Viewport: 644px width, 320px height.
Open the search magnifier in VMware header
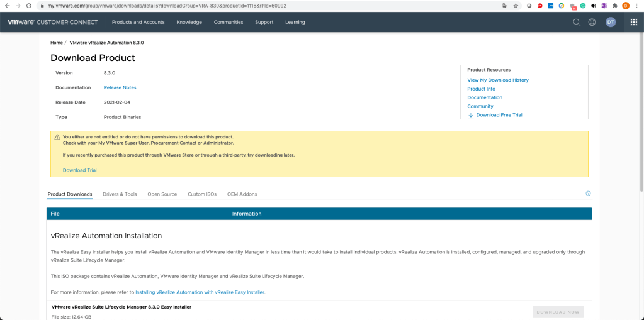tap(577, 22)
